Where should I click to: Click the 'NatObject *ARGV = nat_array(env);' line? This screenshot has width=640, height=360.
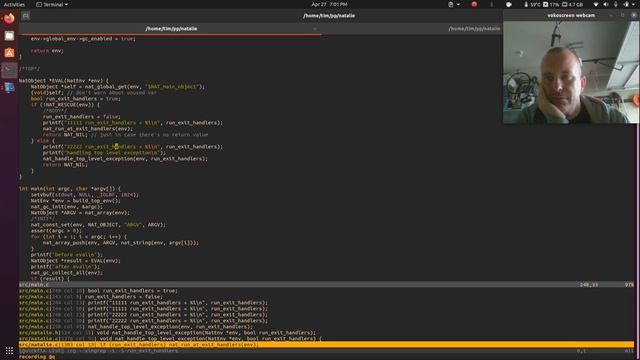80,213
